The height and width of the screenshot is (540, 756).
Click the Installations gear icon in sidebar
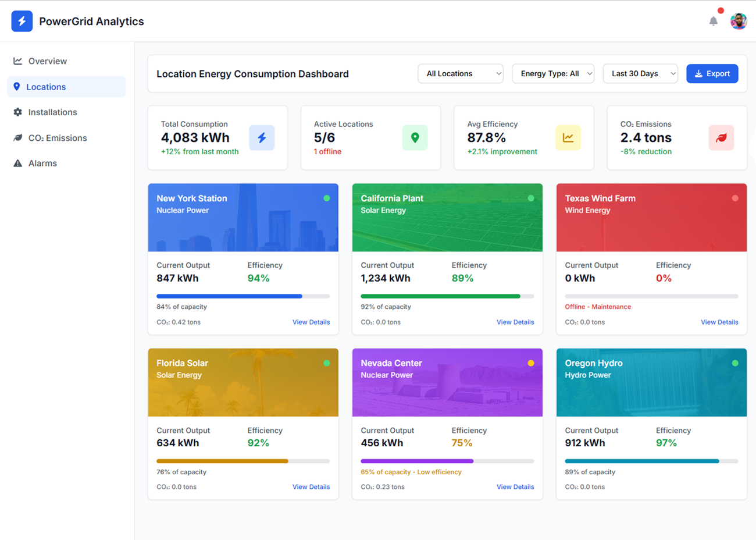click(x=18, y=112)
